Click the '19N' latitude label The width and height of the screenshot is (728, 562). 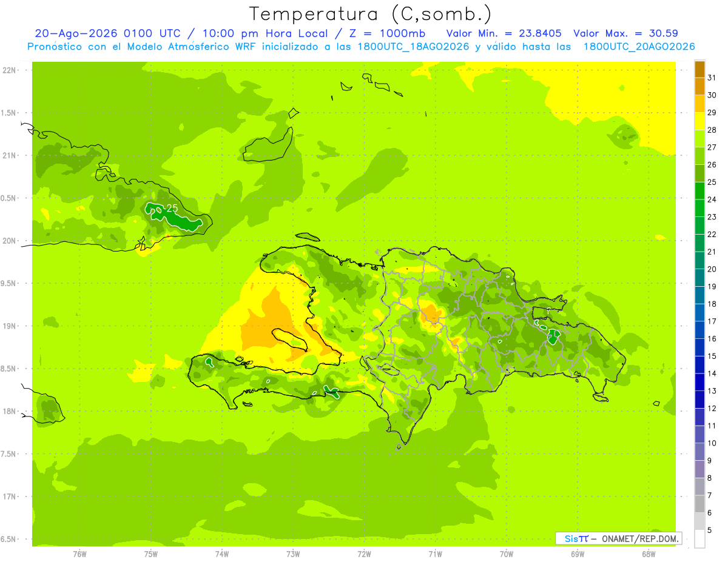pos(10,326)
